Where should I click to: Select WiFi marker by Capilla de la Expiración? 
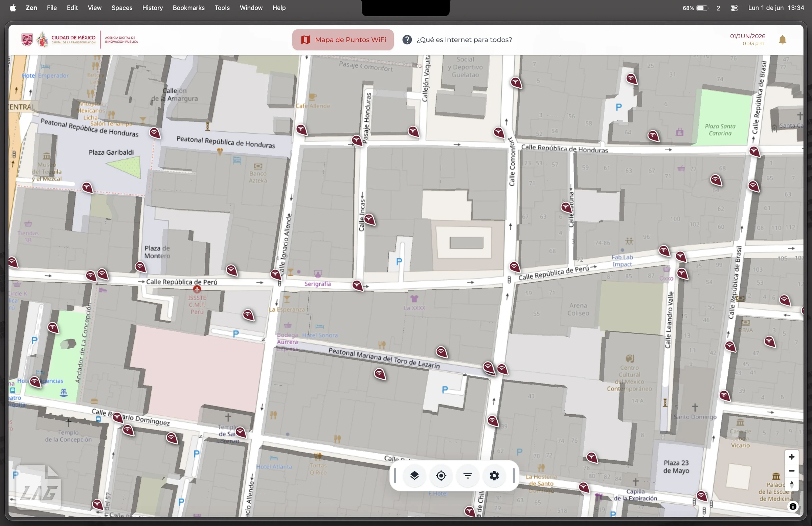584,487
